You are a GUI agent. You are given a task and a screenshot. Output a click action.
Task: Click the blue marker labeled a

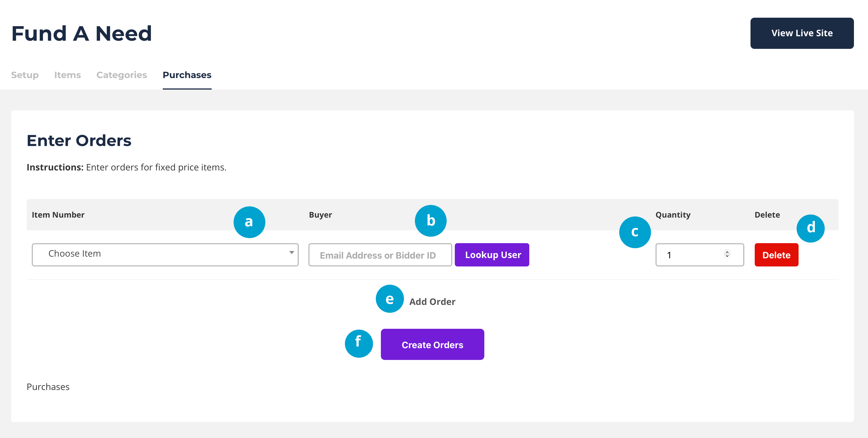(x=249, y=222)
